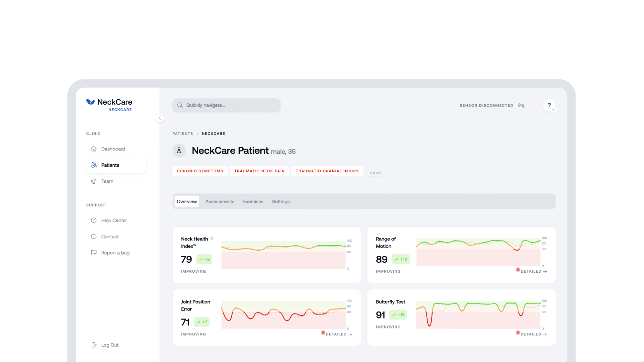Screen dimensions: 644x362
Task: Open the Settings tab
Action: click(281, 202)
